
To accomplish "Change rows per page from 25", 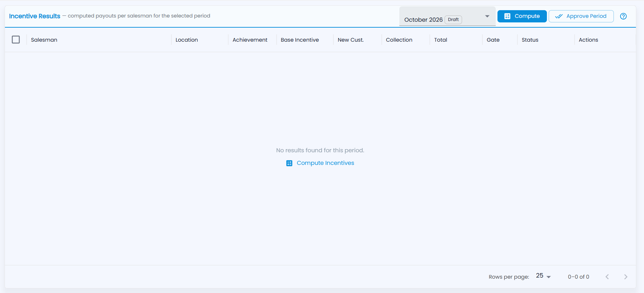I will (543, 276).
